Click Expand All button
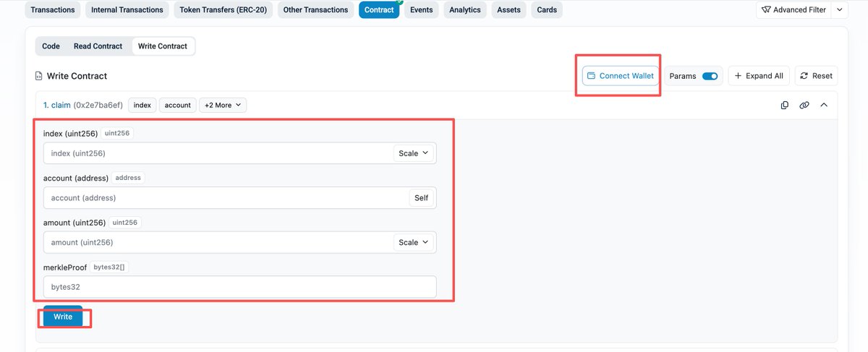The image size is (868, 352). coord(759,76)
